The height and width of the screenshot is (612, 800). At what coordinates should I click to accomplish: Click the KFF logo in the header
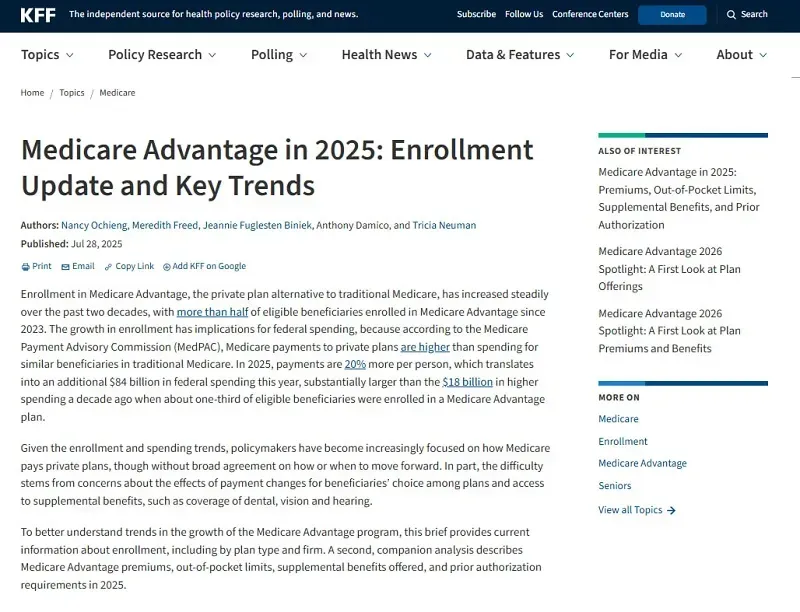33,14
